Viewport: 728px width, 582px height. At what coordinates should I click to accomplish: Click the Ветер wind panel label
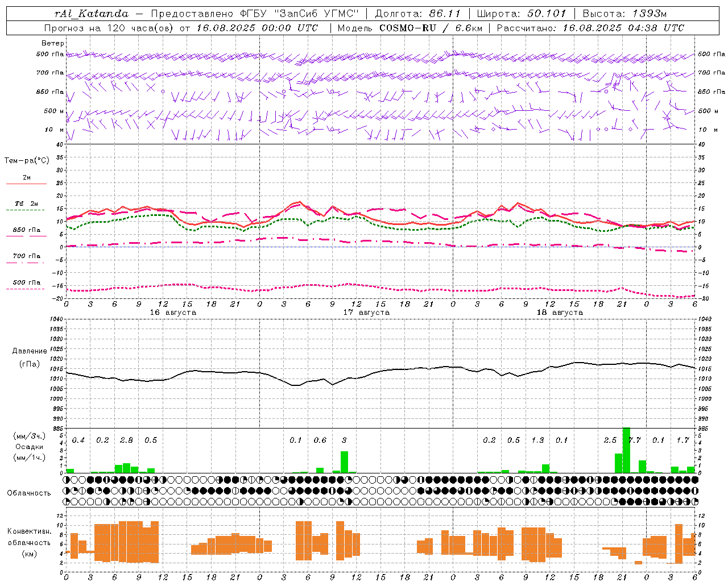click(x=53, y=43)
